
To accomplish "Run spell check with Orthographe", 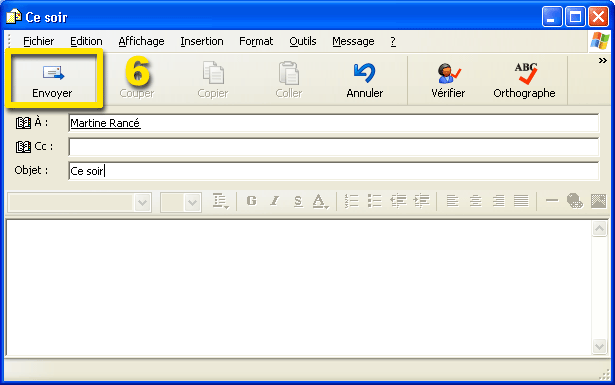I will [524, 80].
